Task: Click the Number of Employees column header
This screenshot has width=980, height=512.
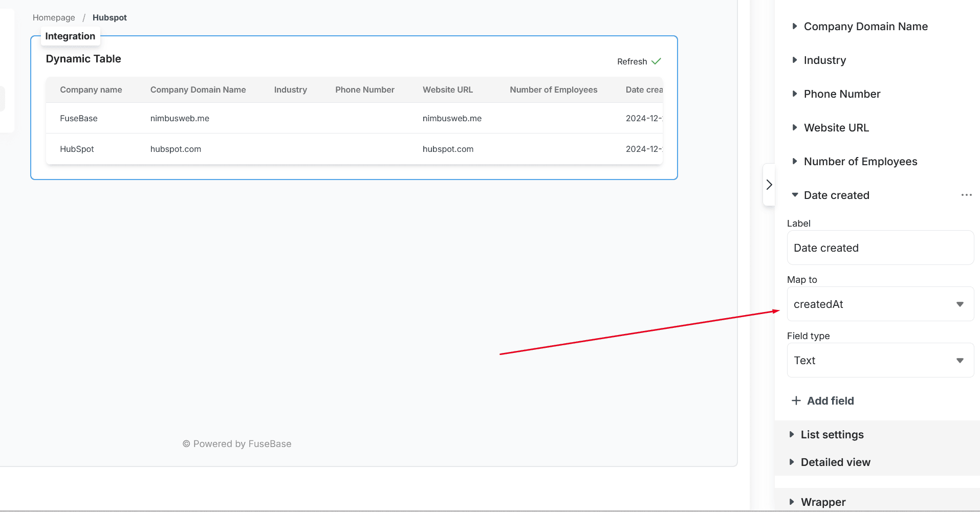Action: point(554,90)
